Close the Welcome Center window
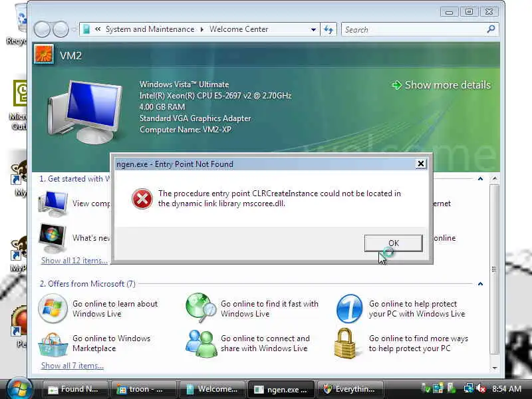The width and height of the screenshot is (532, 399). pos(489,12)
